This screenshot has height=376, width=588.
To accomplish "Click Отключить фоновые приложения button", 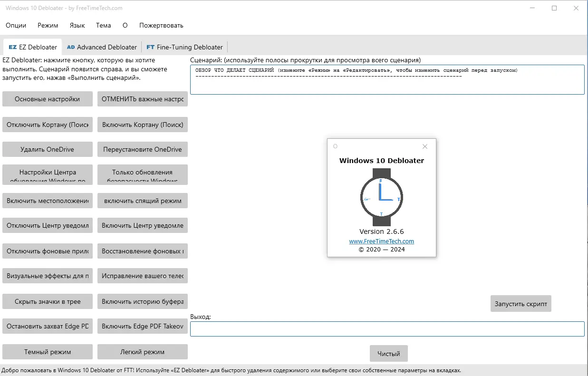I will (x=47, y=251).
